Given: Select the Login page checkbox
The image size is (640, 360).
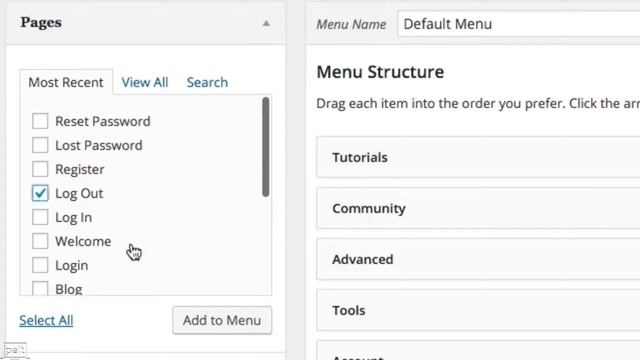Looking at the screenshot, I should (40, 265).
